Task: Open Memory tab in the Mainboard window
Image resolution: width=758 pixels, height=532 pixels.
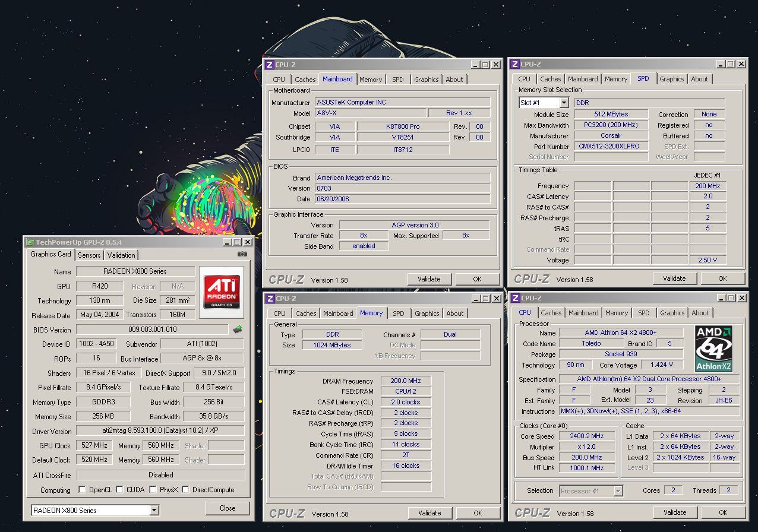Action: point(371,80)
